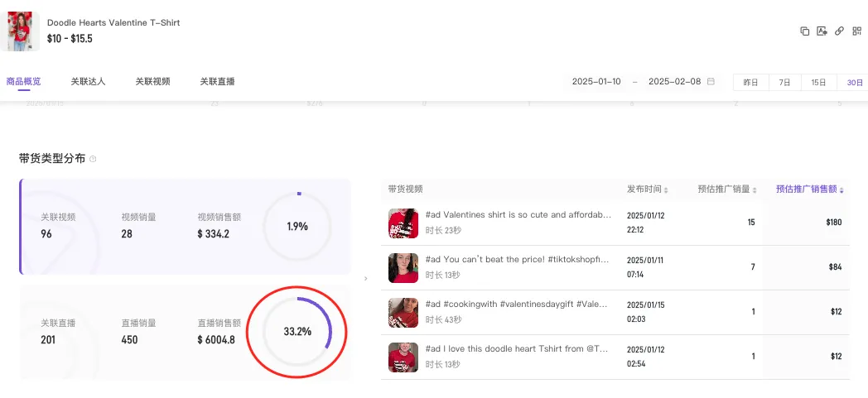Switch to the 关联直播 tab

click(218, 81)
